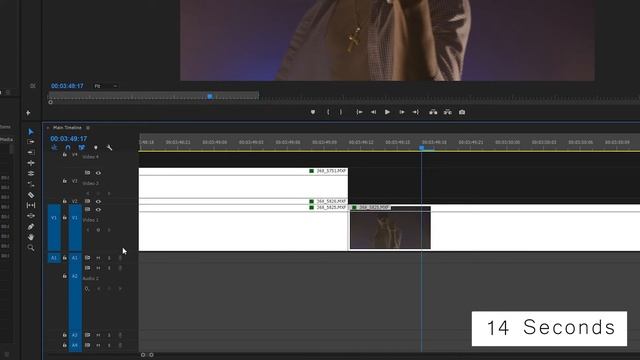This screenshot has width=640, height=360.
Task: Select the Selection tool
Action: click(x=31, y=131)
